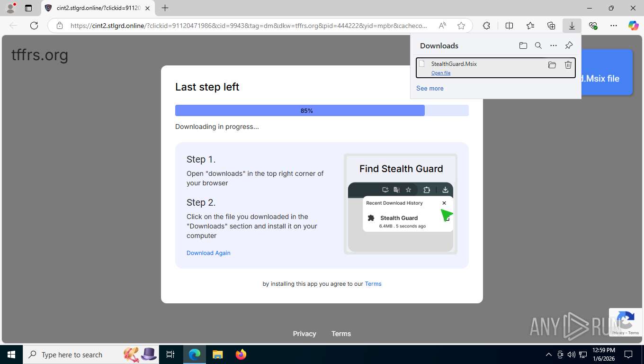
Task: Open the notification center icon
Action: [628, 355]
